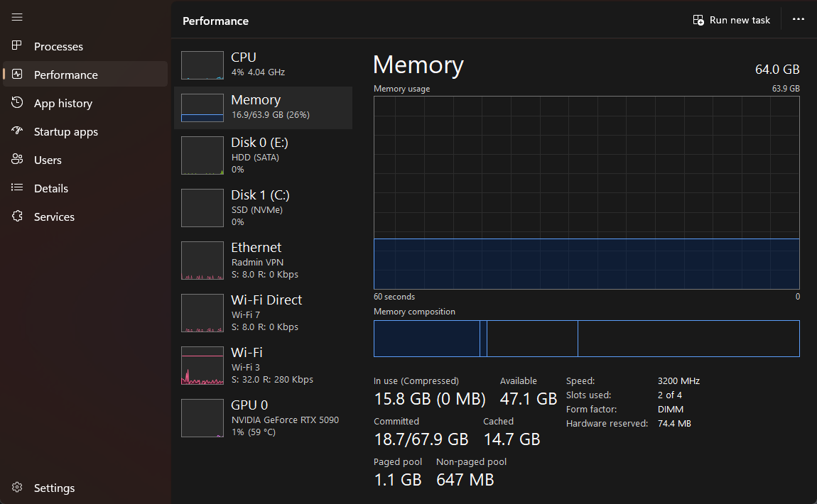This screenshot has width=817, height=504.
Task: Open the hamburger navigation menu
Action: click(17, 17)
